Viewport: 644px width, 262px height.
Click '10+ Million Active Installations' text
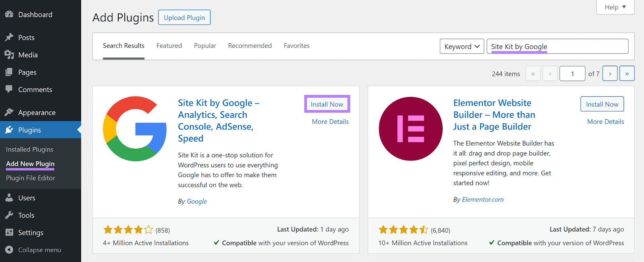click(423, 243)
